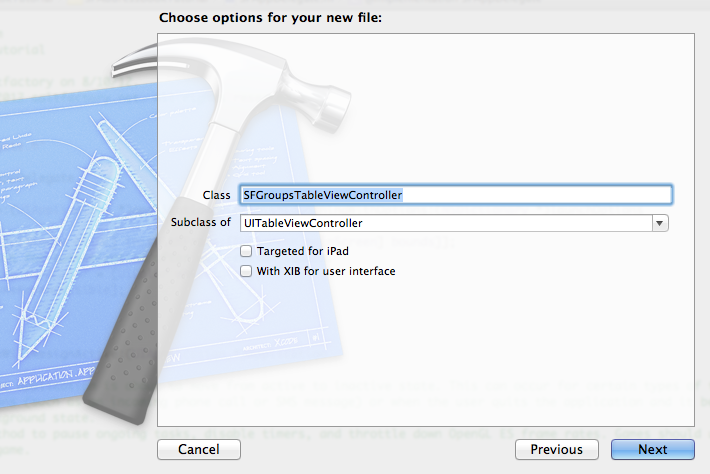Click the UITableViewController combo box text

[303, 223]
